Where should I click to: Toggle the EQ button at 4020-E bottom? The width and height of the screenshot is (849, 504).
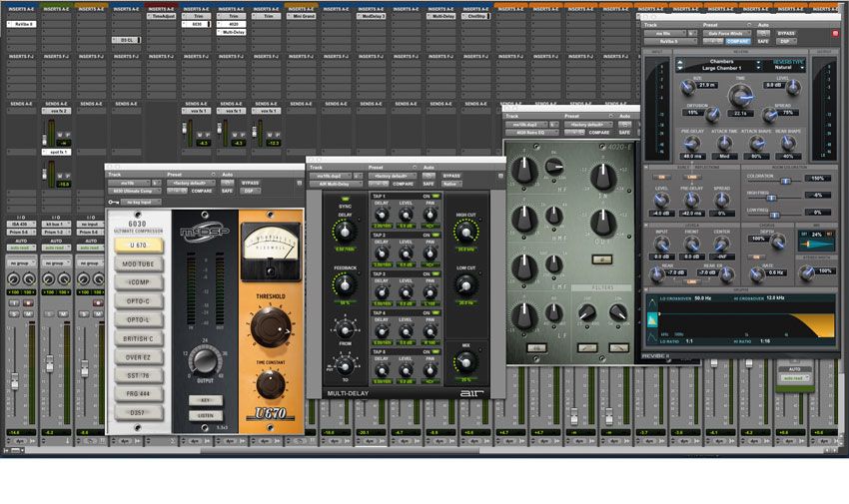[x=536, y=348]
